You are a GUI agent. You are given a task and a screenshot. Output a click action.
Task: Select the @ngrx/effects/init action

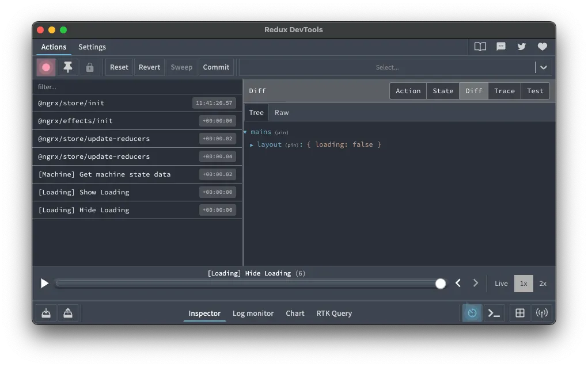(137, 121)
